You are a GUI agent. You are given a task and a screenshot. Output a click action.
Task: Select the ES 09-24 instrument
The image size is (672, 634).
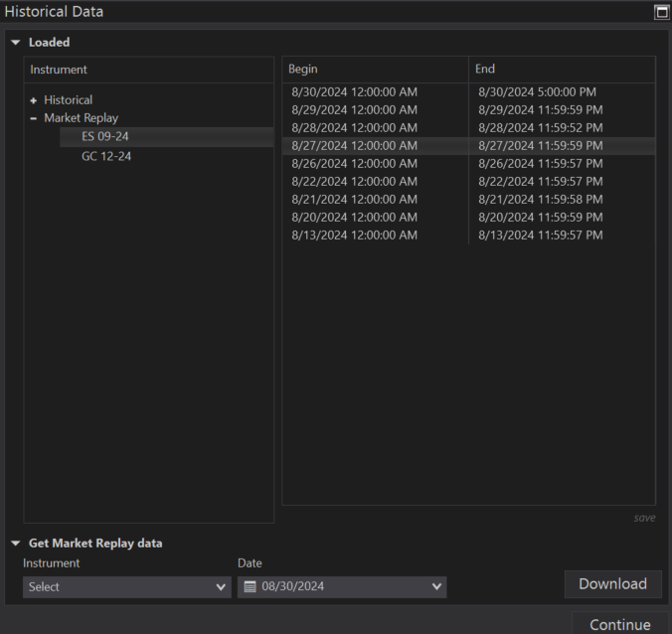[167, 137]
